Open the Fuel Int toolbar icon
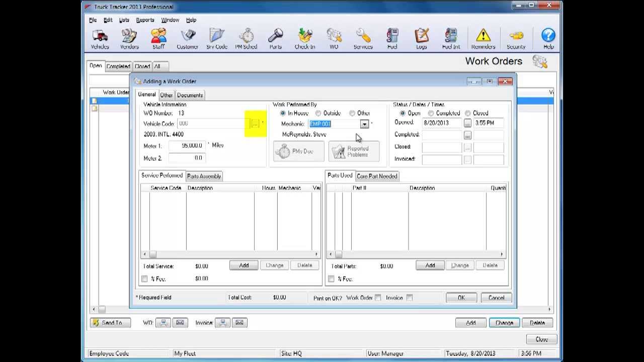Screen dimensions: 644x362 tap(451, 39)
